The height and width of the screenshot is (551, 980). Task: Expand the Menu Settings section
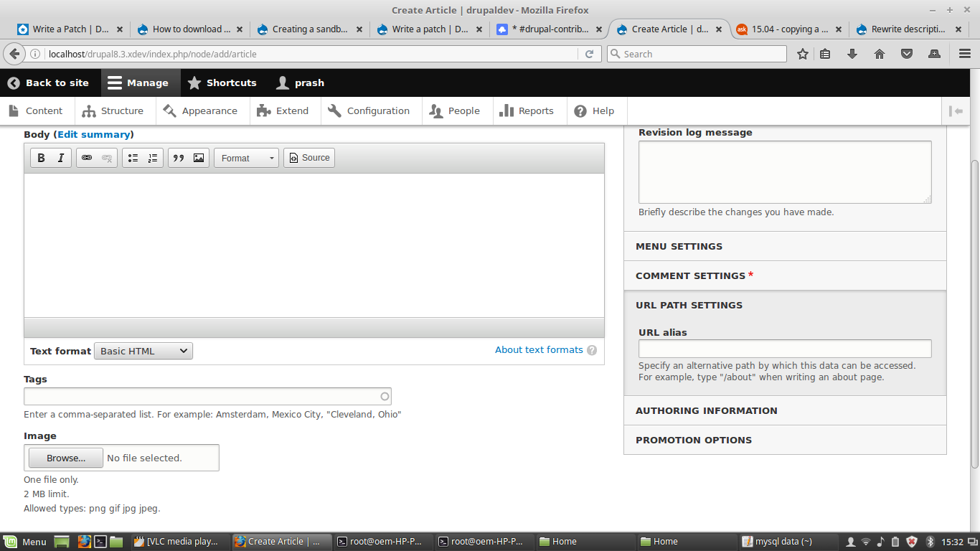[x=679, y=246]
